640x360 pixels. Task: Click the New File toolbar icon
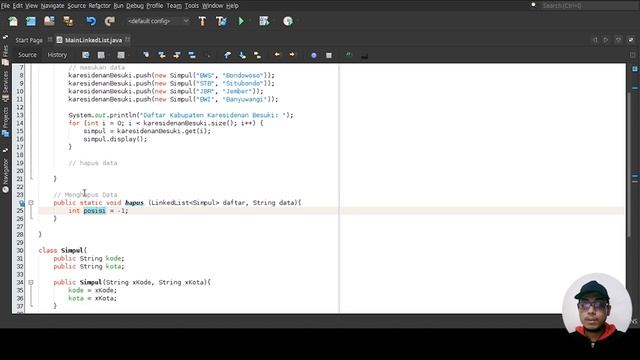point(13,21)
